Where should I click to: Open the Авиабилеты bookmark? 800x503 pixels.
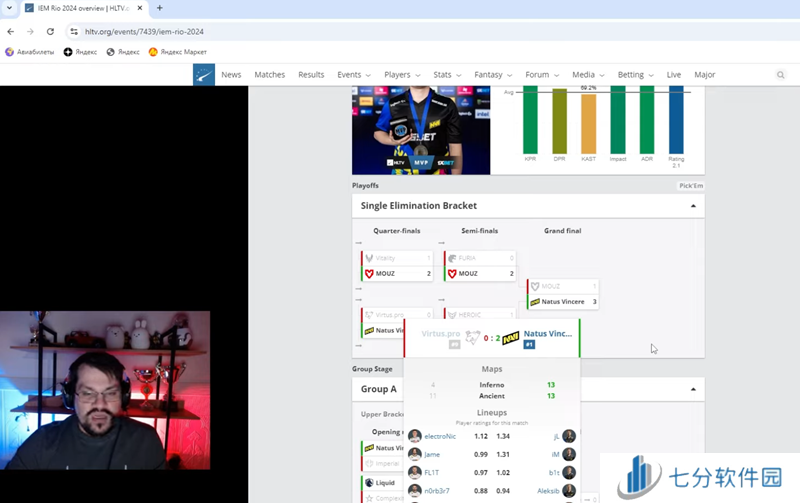coord(30,52)
